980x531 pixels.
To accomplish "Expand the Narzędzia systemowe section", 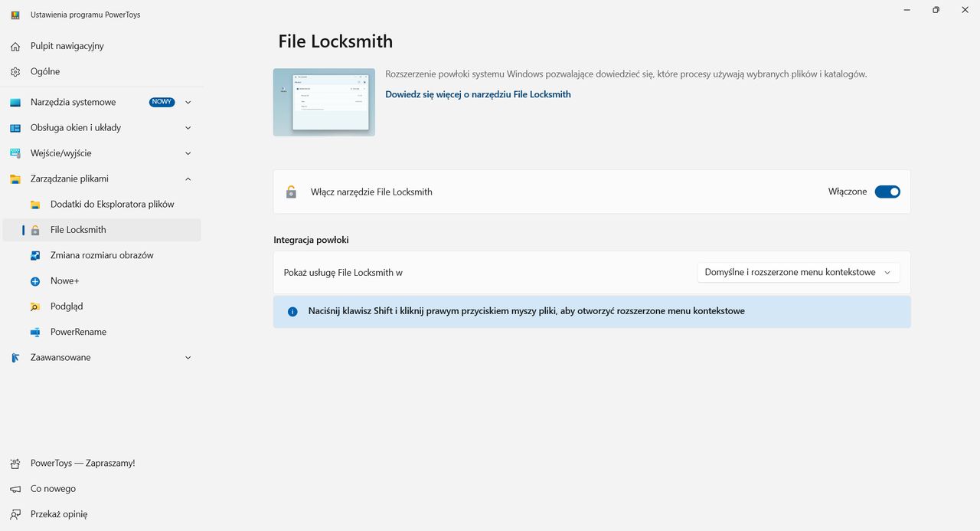I will [102, 102].
